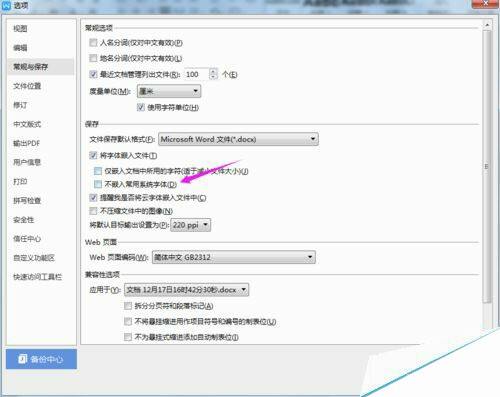
Task: Uncheck 最近文档管理列出文件 checkbox
Action: pyautogui.click(x=93, y=74)
